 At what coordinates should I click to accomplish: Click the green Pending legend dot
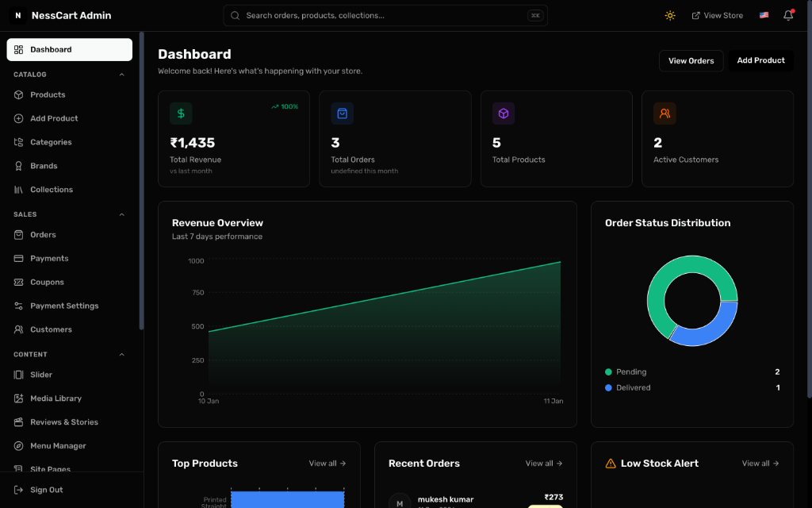pyautogui.click(x=608, y=371)
